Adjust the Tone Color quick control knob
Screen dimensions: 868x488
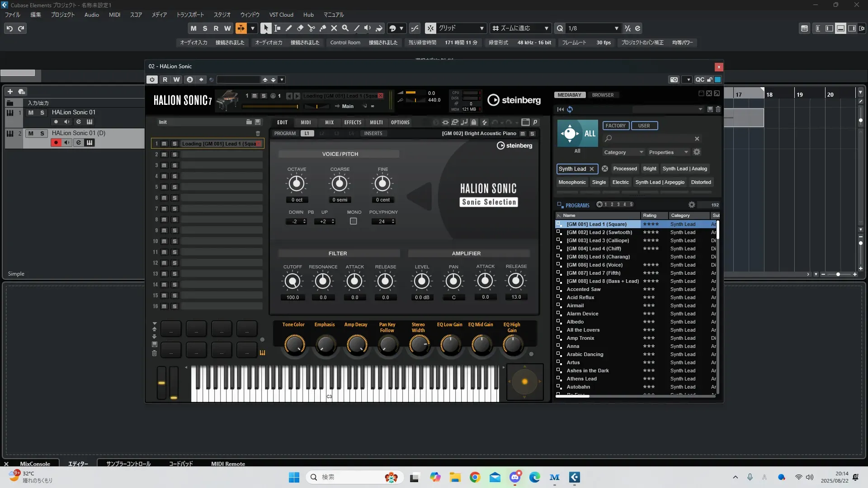(x=294, y=345)
